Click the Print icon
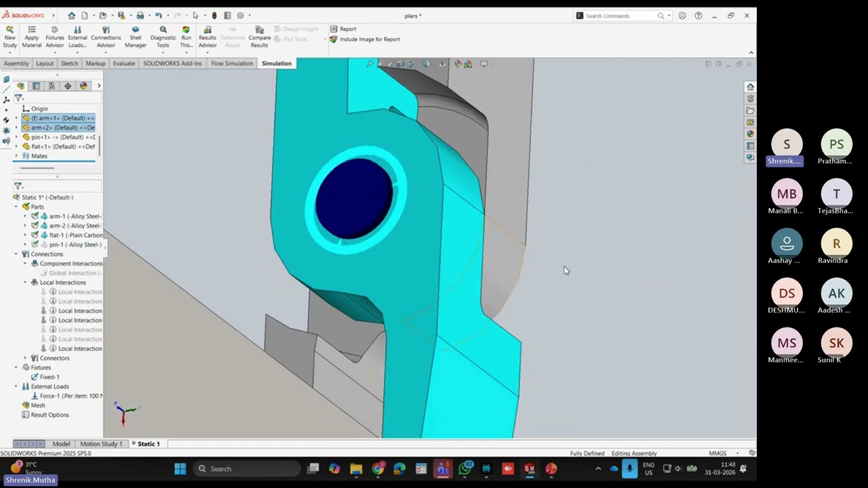Screen dimensions: 868x488 point(140,16)
